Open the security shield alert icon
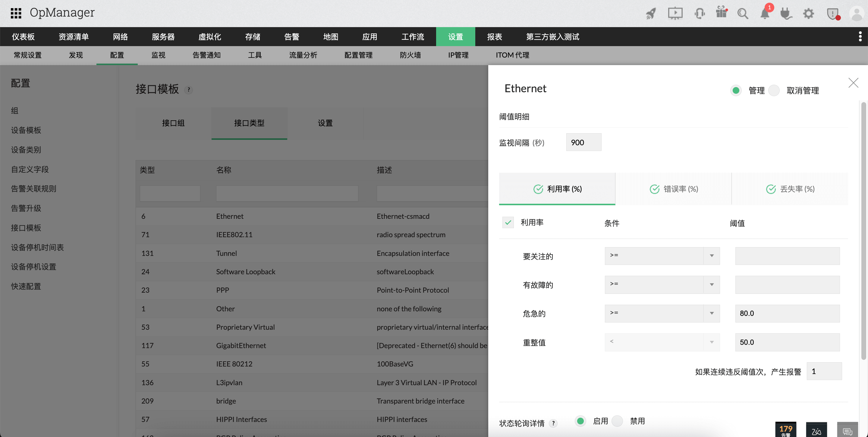Screen dimensions: 868x437 coord(833,14)
